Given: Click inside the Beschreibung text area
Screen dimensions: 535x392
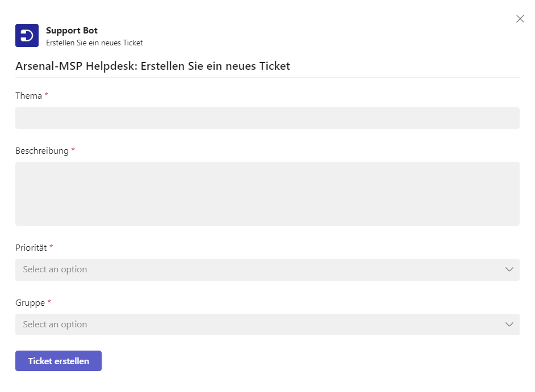Looking at the screenshot, I should pos(267,193).
